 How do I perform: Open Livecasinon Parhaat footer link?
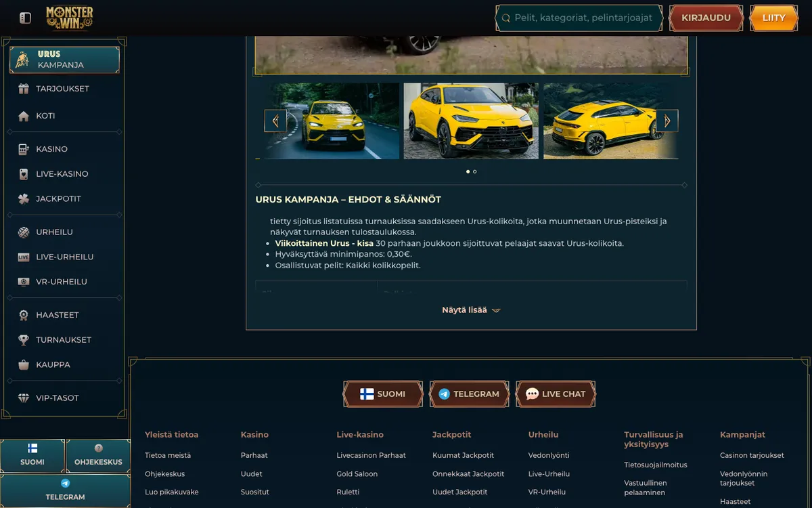click(371, 456)
